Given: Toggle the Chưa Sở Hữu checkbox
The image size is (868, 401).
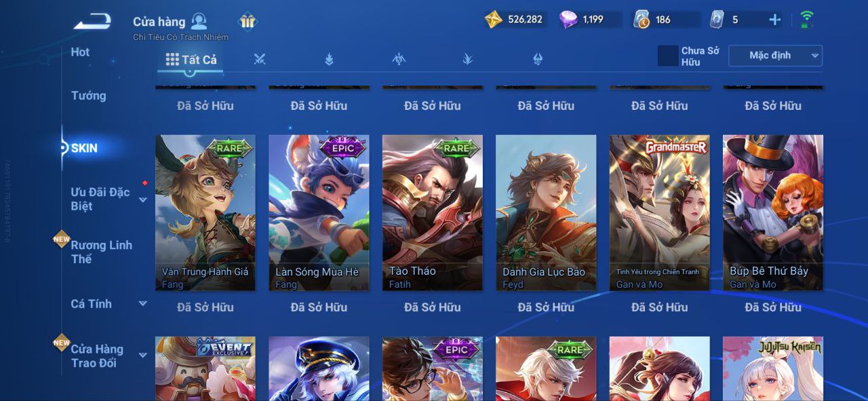Looking at the screenshot, I should pyautogui.click(x=668, y=56).
